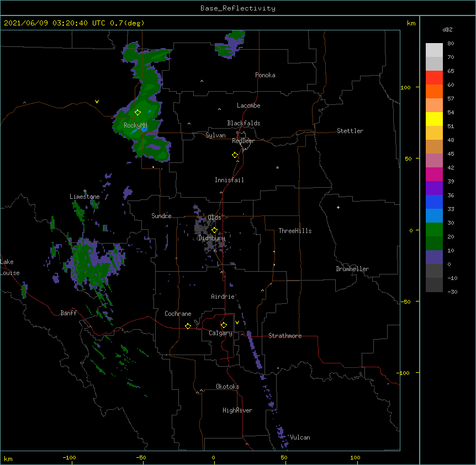
Task: Click the white asterisk marker east of Innisfail
Action: click(x=277, y=167)
